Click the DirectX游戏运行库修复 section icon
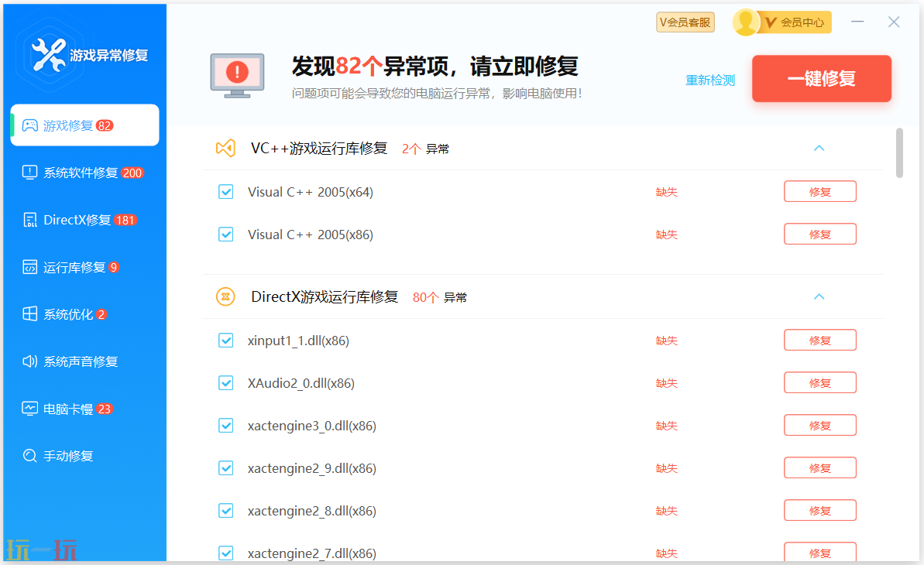 coord(225,296)
